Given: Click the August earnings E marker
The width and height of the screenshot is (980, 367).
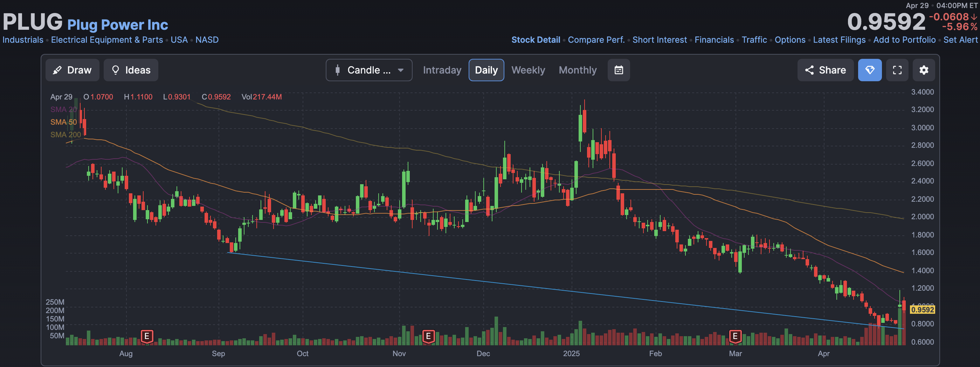Looking at the screenshot, I should point(147,337).
